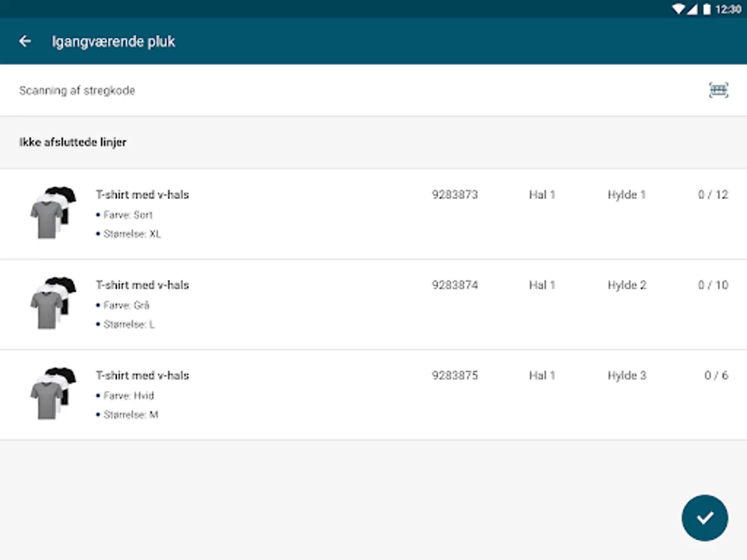The image size is (747, 560).
Task: Select the first T-shirt med v-hals title
Action: (142, 195)
